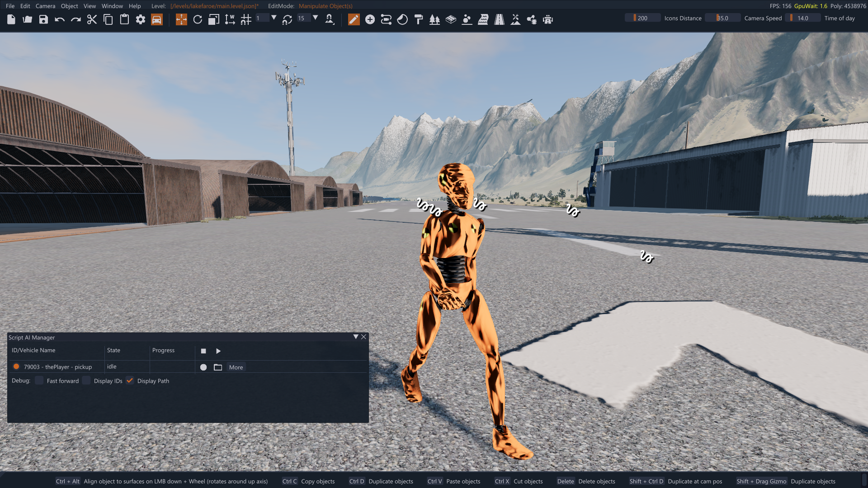The image size is (868, 488).
Task: Open editor preferences gear icon
Action: tap(141, 19)
